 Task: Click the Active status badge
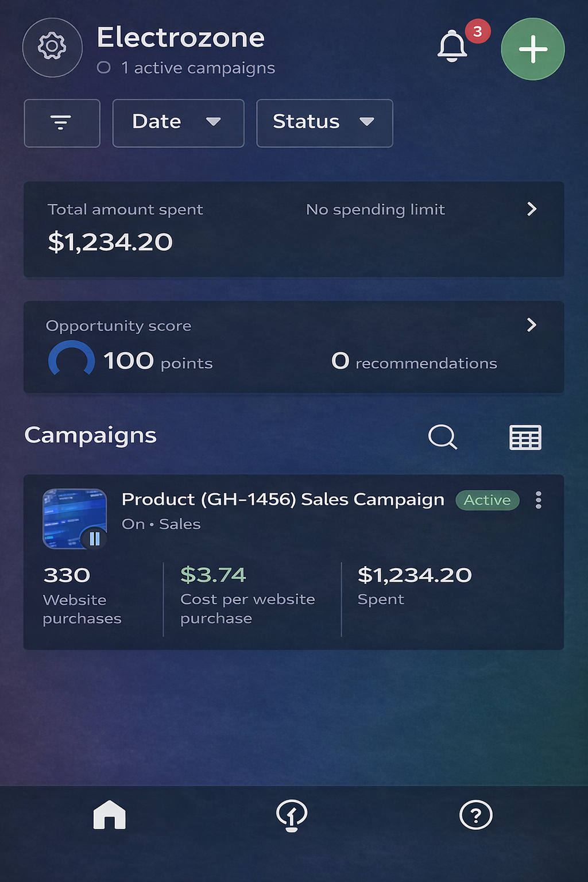(x=487, y=500)
